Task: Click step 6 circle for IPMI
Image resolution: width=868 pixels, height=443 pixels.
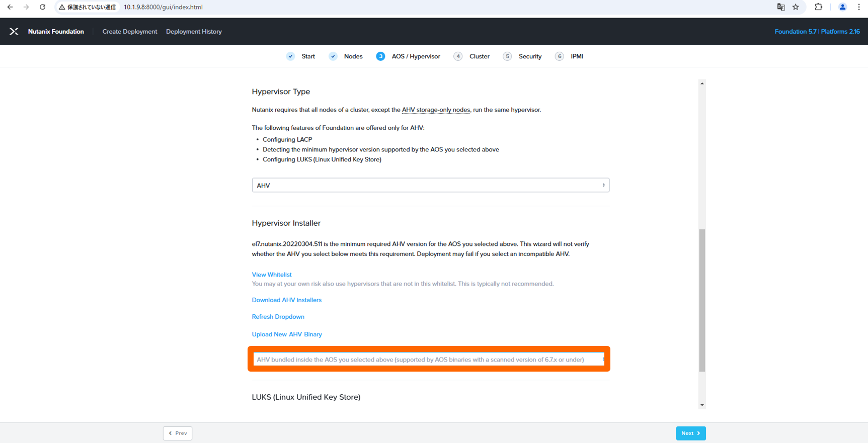Action: coord(560,56)
